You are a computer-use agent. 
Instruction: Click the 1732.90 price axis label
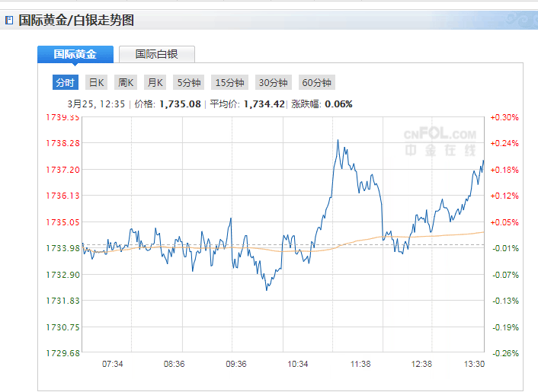click(62, 275)
